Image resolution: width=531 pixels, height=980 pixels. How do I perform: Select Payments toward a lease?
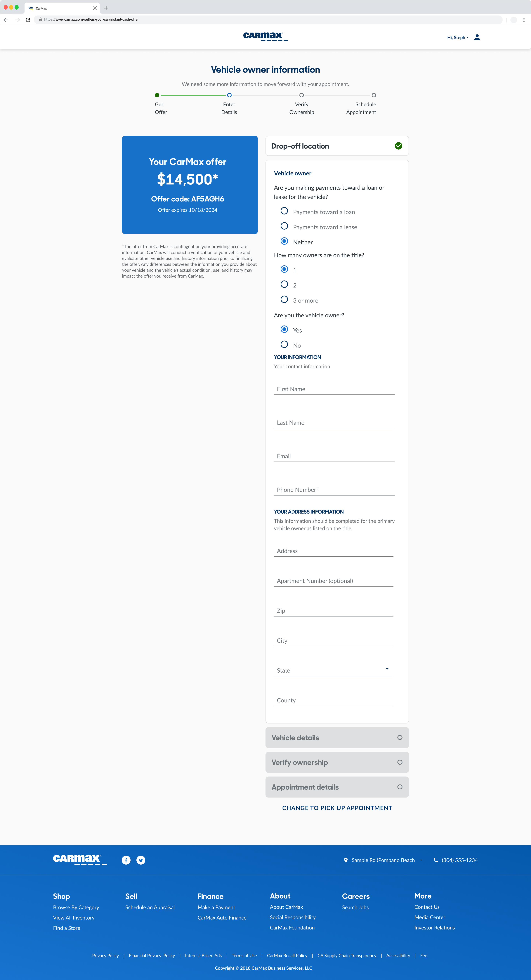pyautogui.click(x=284, y=226)
